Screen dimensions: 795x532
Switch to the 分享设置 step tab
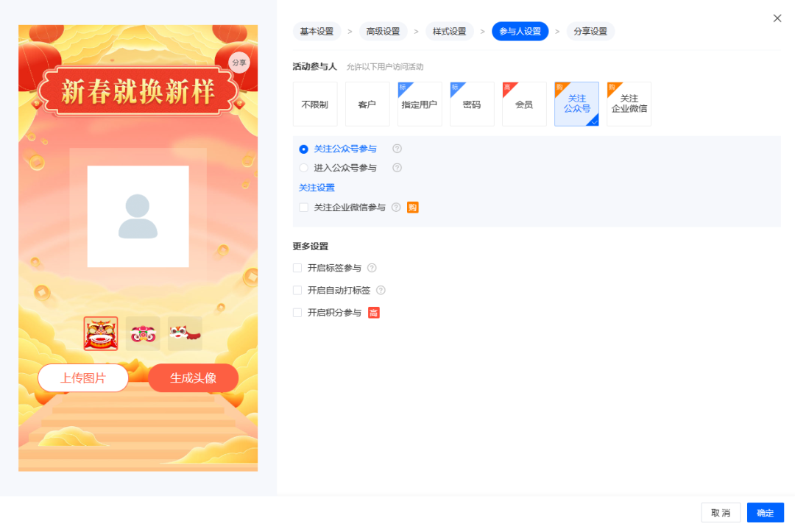(590, 32)
